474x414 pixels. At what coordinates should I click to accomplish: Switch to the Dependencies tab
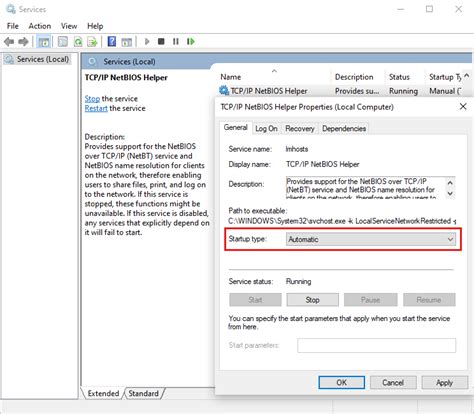(x=344, y=129)
